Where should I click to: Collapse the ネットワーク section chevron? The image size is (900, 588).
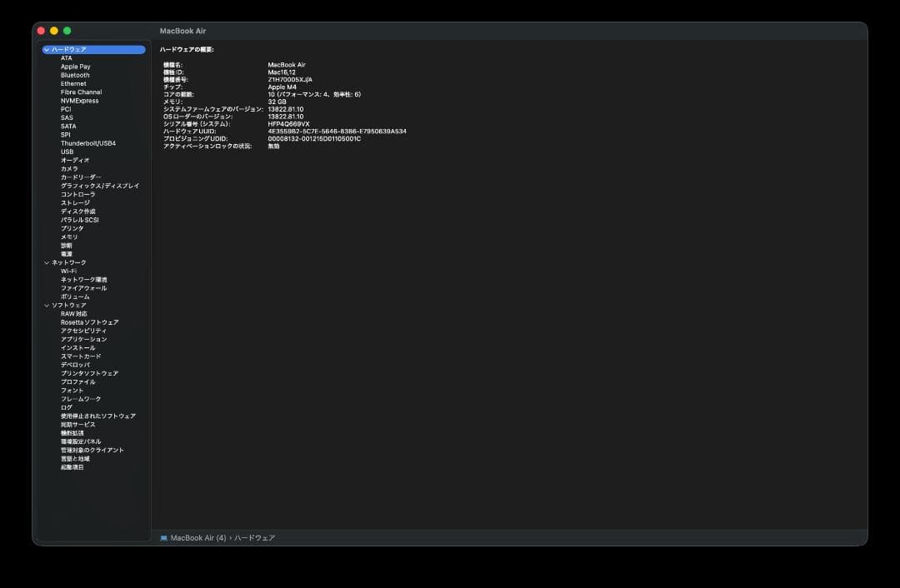coord(47,263)
